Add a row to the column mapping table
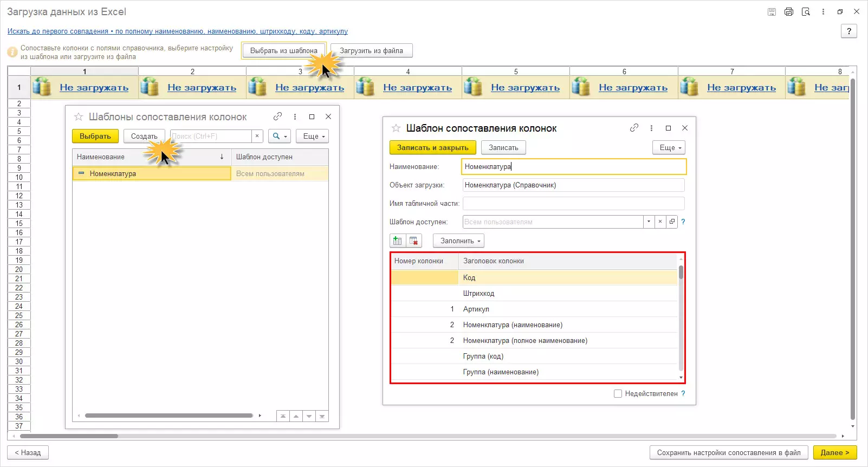Image resolution: width=868 pixels, height=467 pixels. [398, 241]
